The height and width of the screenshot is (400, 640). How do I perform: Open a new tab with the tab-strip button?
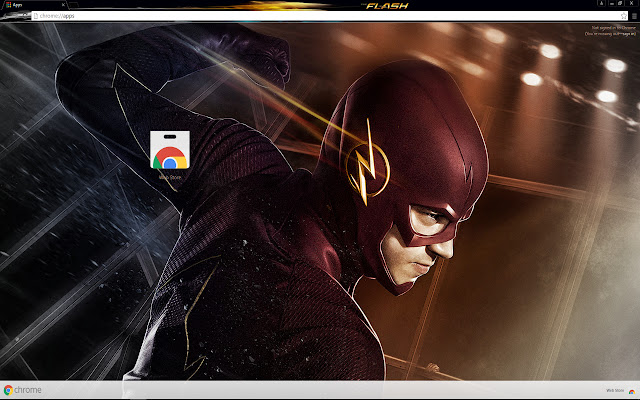pyautogui.click(x=74, y=5)
